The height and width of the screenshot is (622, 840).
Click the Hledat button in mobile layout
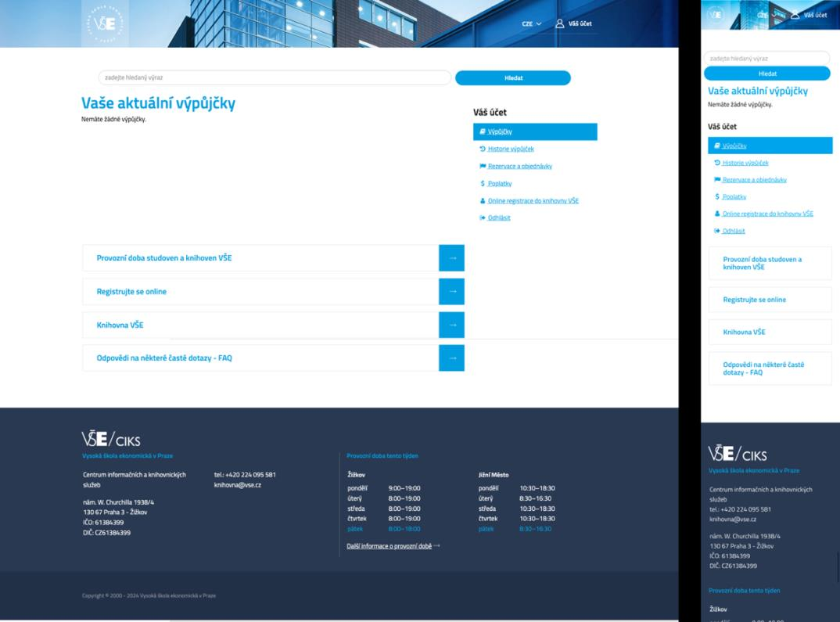pyautogui.click(x=767, y=74)
